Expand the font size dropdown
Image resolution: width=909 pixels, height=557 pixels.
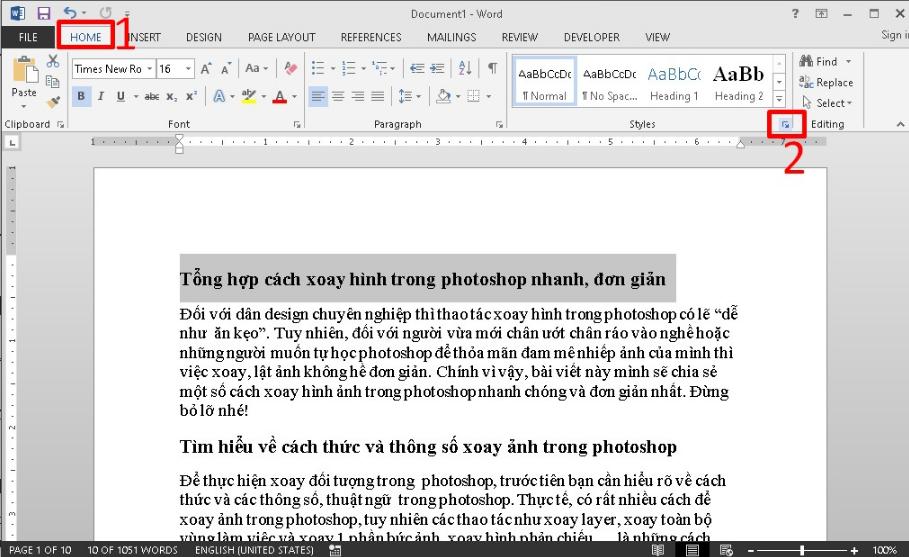click(189, 69)
